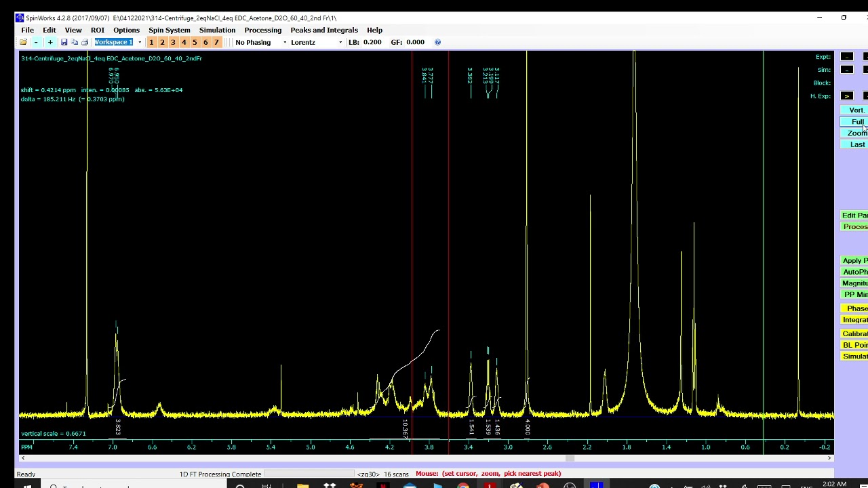Click the minus toolbar button

pos(36,42)
